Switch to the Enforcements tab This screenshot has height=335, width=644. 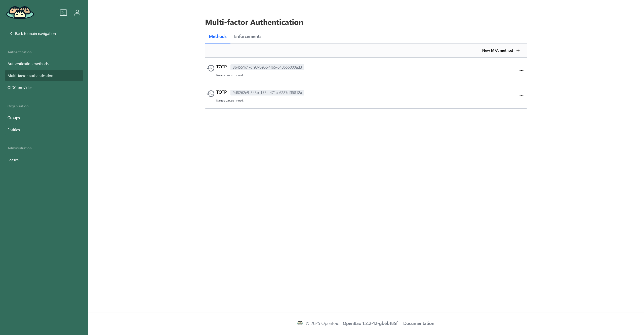pos(248,36)
